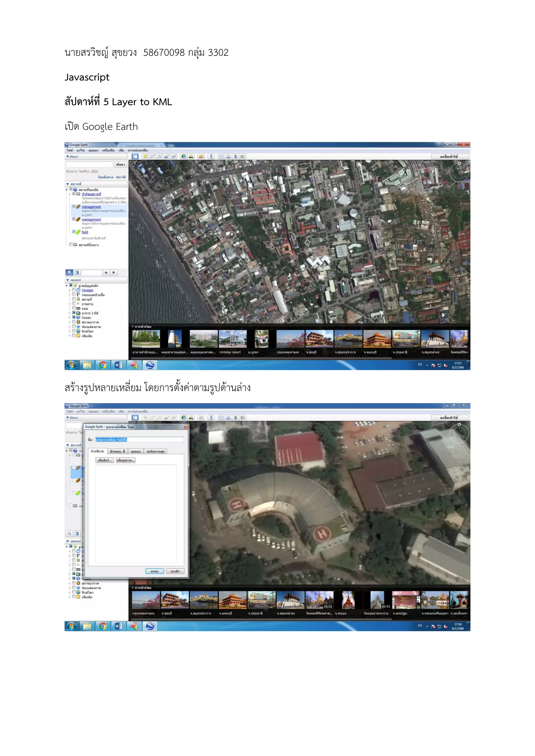The height and width of the screenshot is (756, 535).
Task: Click sunlight icon in upper Google Earth toolbar
Action: [191, 157]
